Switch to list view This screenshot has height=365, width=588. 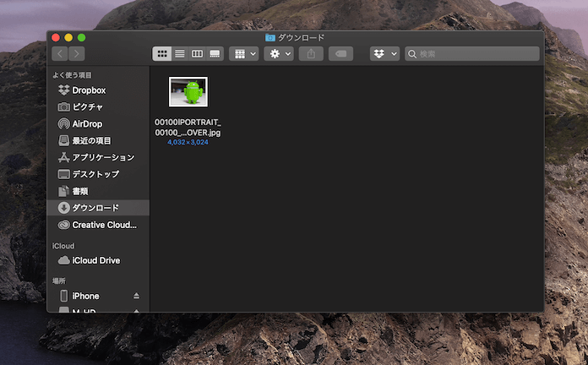coord(180,53)
